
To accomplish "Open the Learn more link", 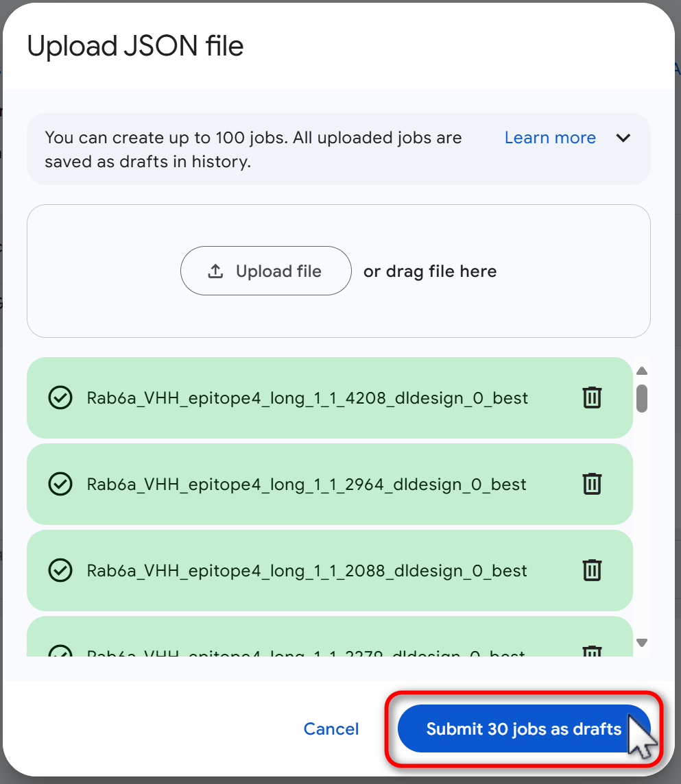I will (550, 138).
